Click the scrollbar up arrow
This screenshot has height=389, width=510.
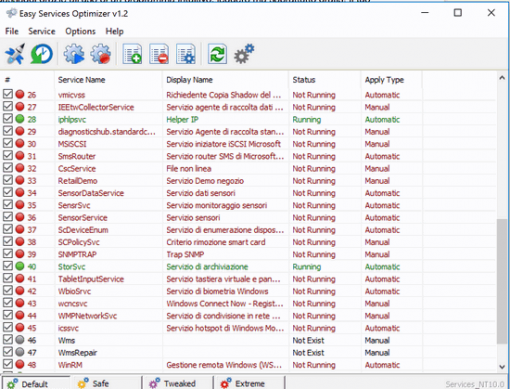pos(502,78)
